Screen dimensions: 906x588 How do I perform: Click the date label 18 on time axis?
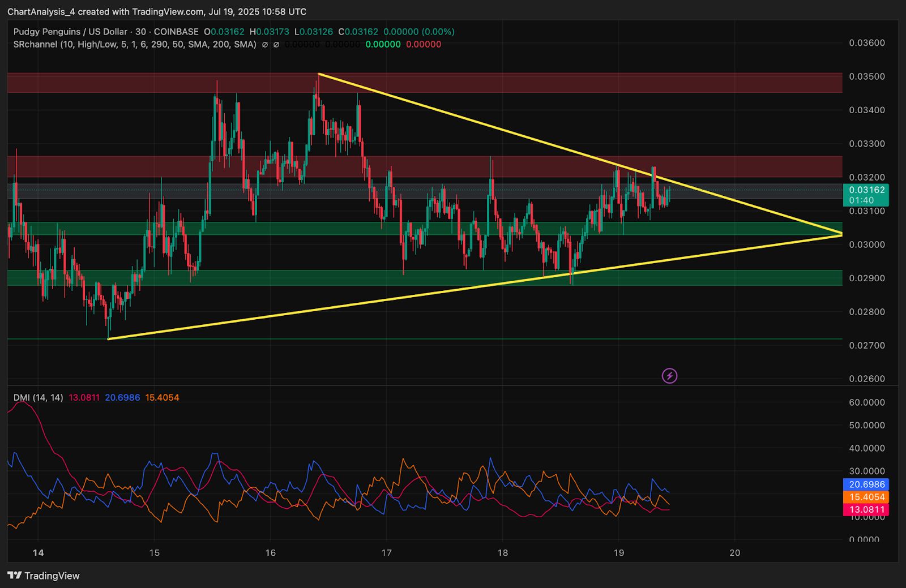point(503,552)
